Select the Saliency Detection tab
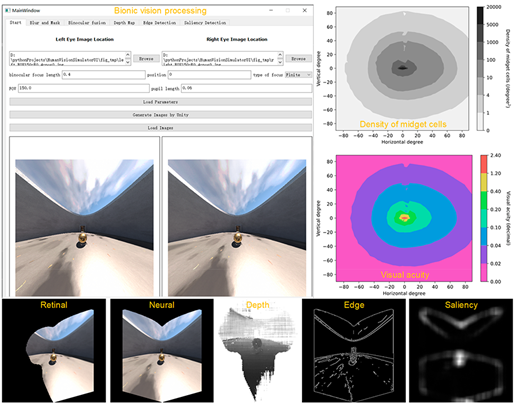The height and width of the screenshot is (408, 520). (205, 23)
